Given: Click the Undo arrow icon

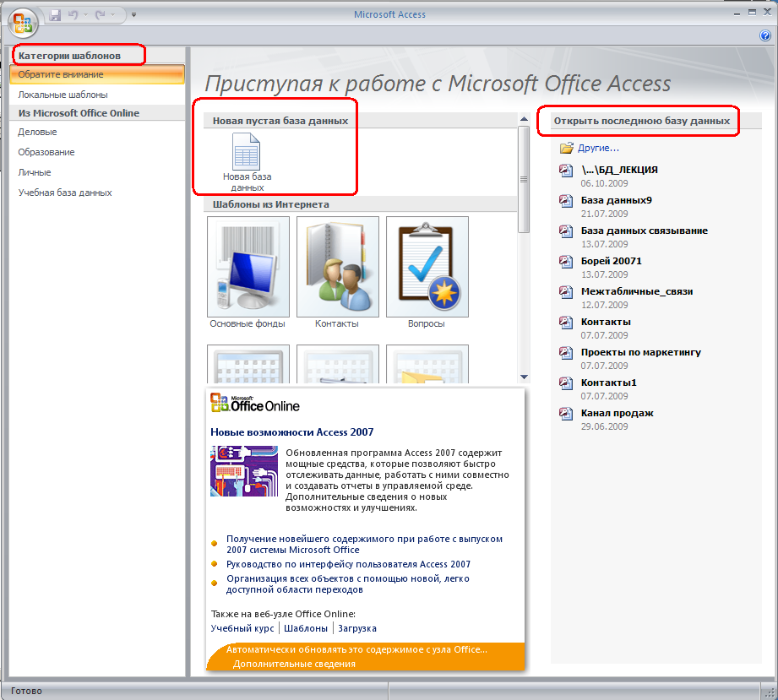Looking at the screenshot, I should (x=73, y=15).
